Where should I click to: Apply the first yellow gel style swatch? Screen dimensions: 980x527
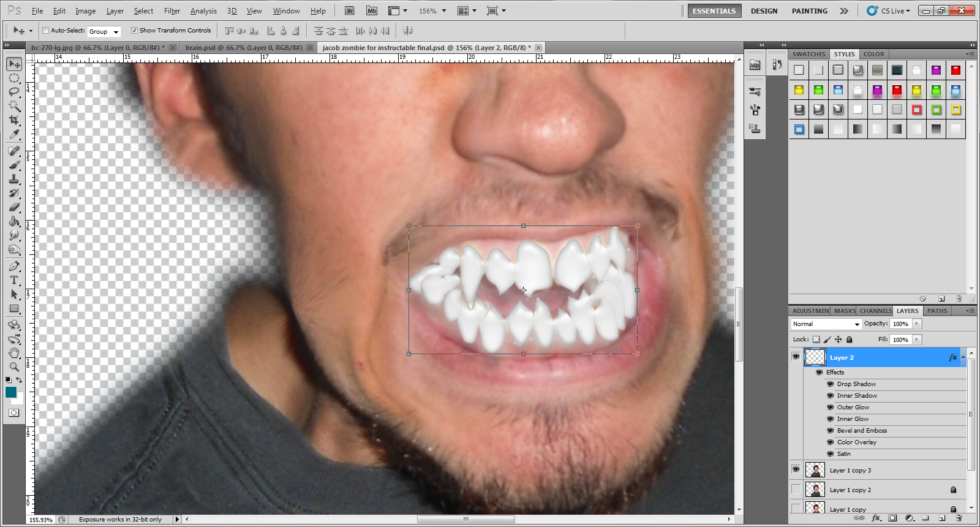click(799, 90)
